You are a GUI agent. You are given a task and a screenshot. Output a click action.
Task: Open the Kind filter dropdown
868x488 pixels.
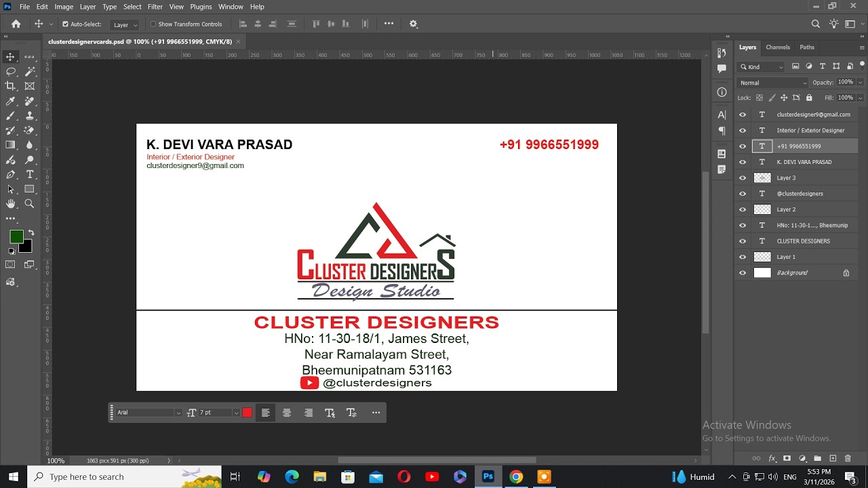pyautogui.click(x=762, y=66)
